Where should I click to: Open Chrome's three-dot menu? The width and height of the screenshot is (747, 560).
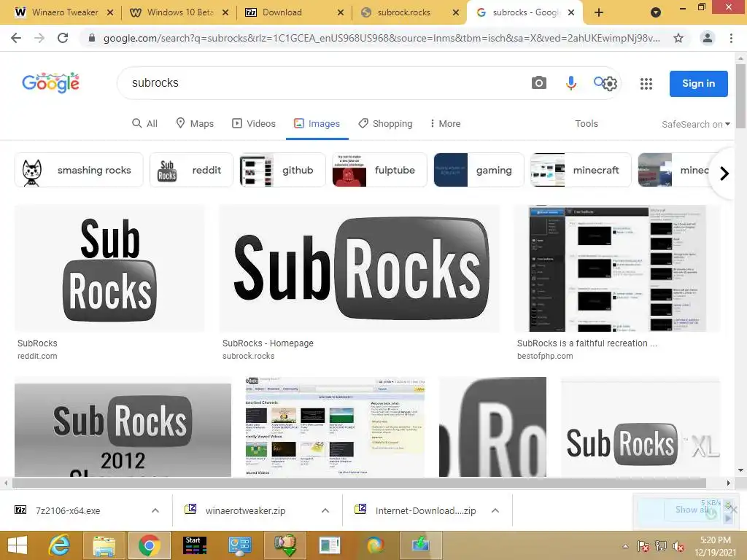click(x=731, y=38)
